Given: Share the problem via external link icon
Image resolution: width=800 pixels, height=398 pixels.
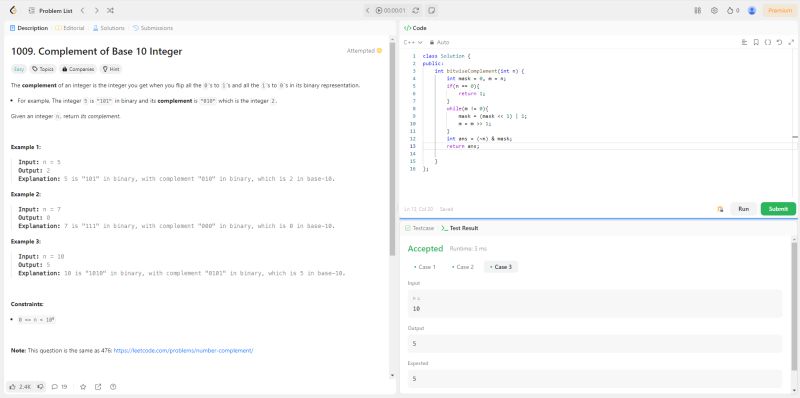Looking at the screenshot, I should pyautogui.click(x=98, y=387).
